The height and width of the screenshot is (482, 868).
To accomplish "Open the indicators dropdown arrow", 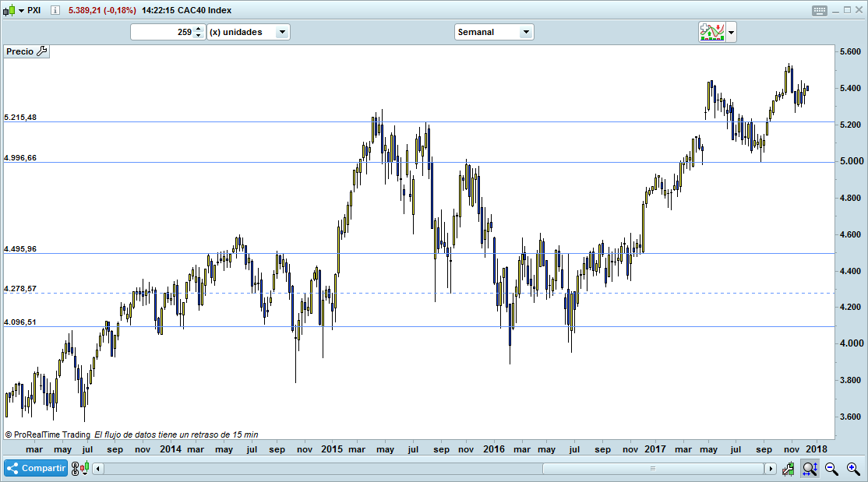I will 732,32.
